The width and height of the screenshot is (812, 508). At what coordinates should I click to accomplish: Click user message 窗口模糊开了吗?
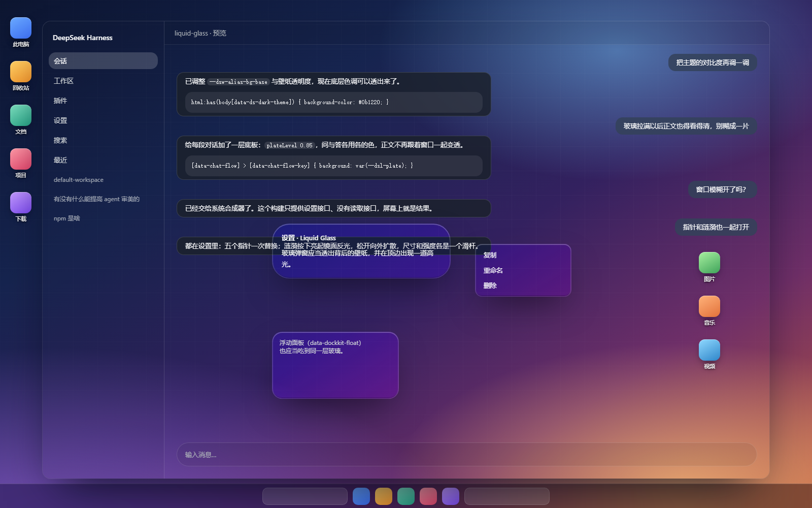click(x=723, y=189)
